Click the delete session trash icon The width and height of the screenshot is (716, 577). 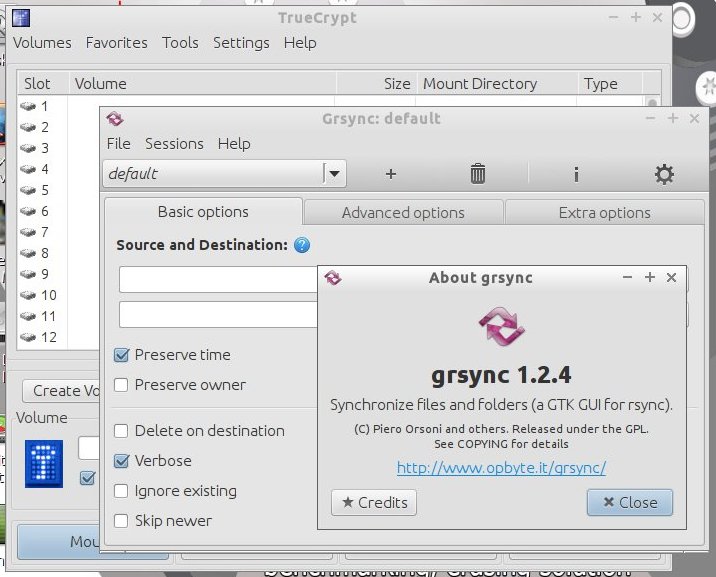point(478,173)
